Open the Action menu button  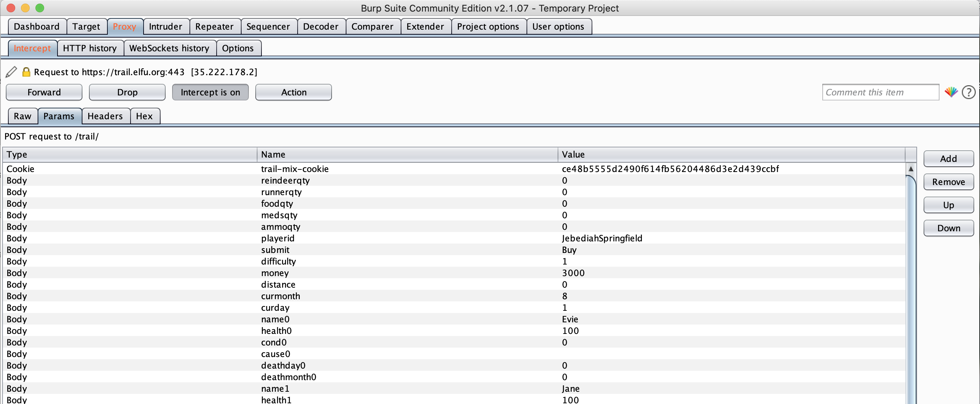click(x=293, y=93)
